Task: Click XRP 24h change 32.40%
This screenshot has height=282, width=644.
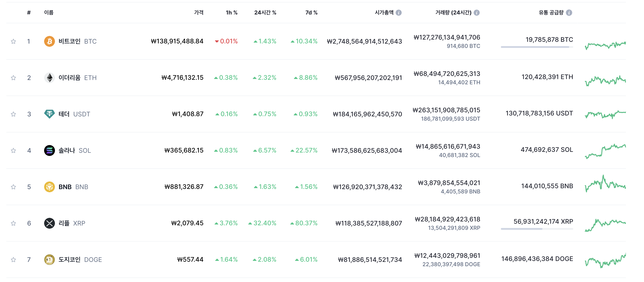Action: (x=262, y=223)
